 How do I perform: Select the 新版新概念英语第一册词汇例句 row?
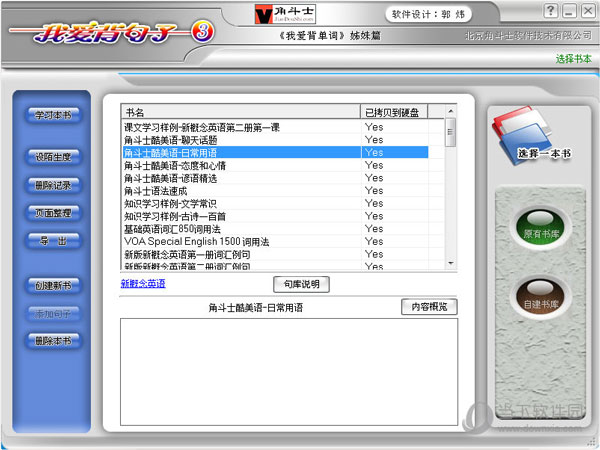coord(276,254)
